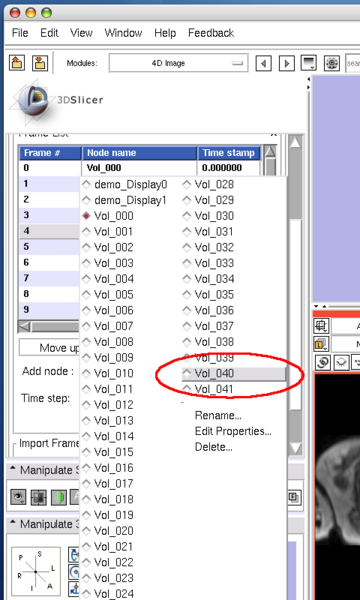Click the 0.000000 time stamp cell
The height and width of the screenshot is (600, 360).
tap(229, 168)
